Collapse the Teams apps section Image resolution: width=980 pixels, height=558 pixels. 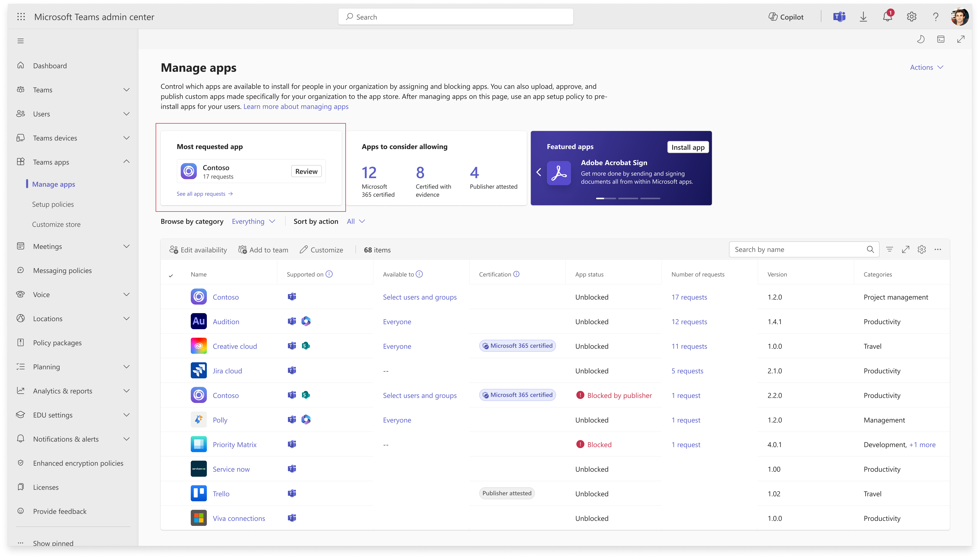tap(127, 161)
